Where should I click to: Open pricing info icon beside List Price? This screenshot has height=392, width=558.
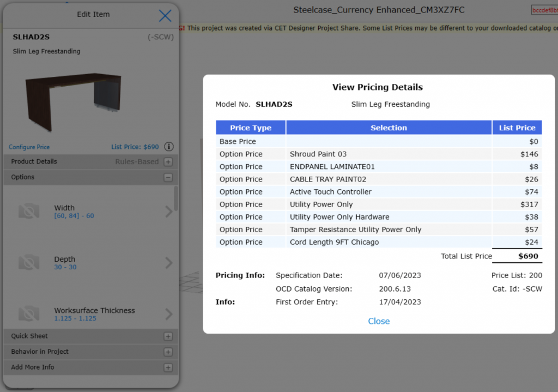pyautogui.click(x=169, y=147)
